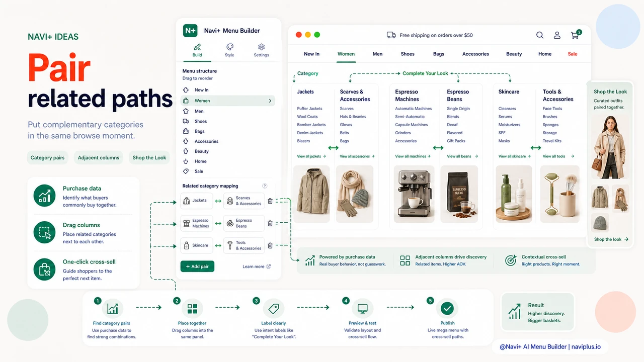The width and height of the screenshot is (644, 362).
Task: Click the Purchase data chart icon
Action: click(45, 196)
